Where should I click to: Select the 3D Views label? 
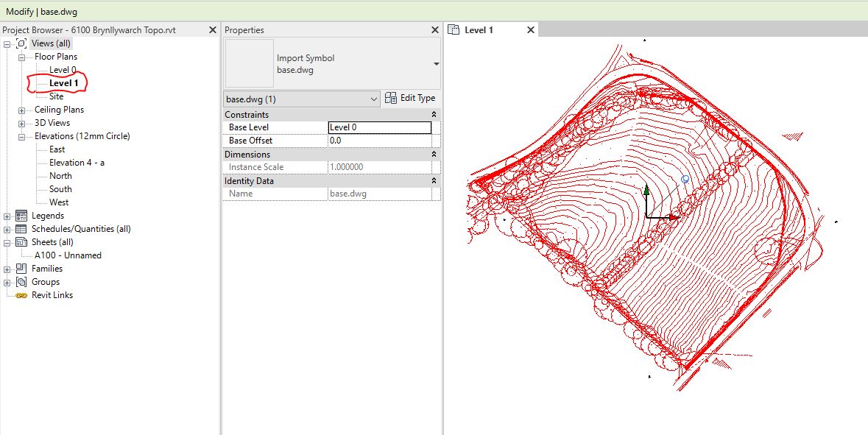coord(52,123)
